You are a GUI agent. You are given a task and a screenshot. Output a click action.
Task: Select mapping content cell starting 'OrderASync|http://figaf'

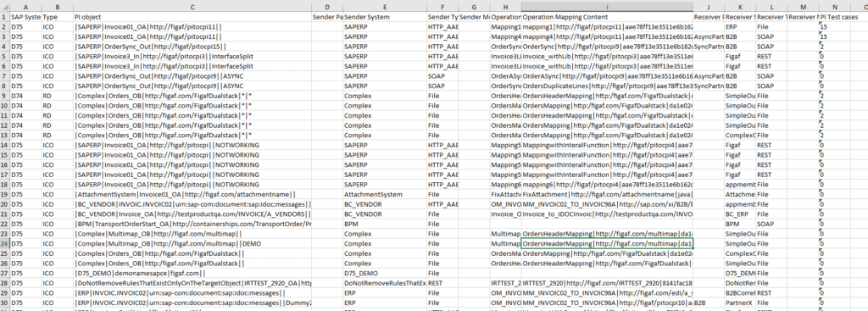(607, 75)
